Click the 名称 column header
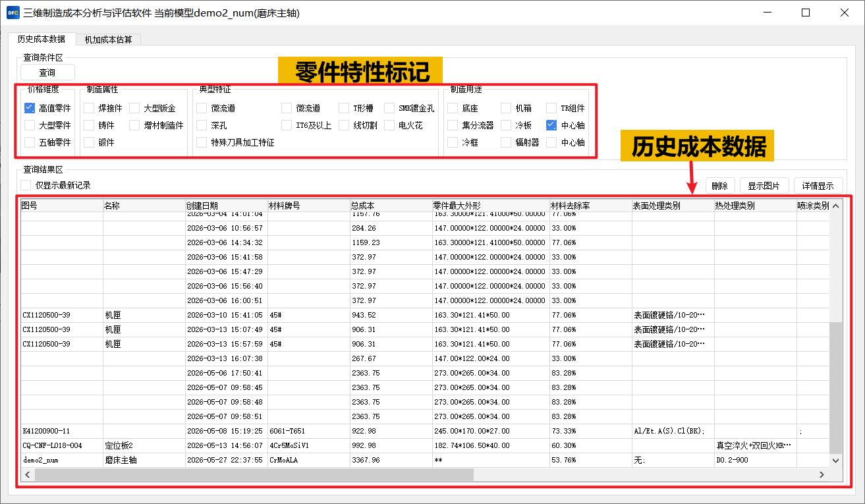The width and height of the screenshot is (865, 504). [144, 206]
